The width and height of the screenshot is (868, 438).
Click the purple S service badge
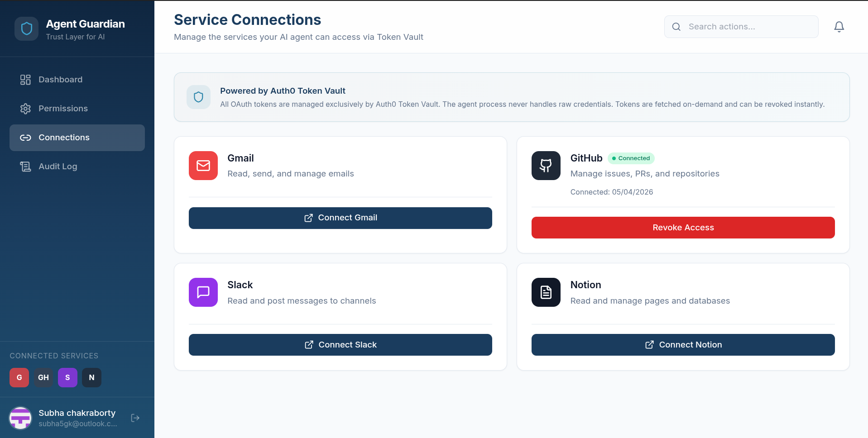coord(67,377)
